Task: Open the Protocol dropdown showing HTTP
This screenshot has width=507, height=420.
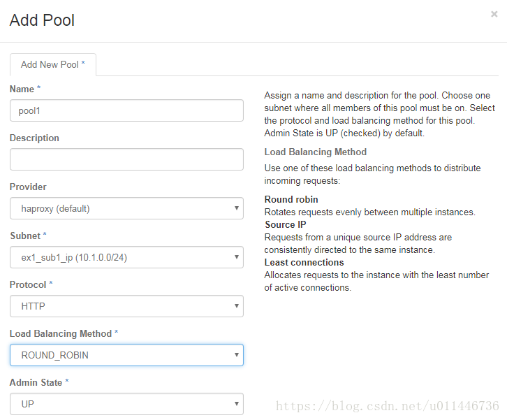Action: point(126,306)
